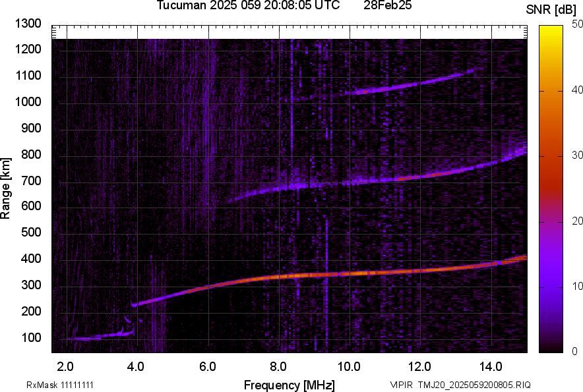Click the colorbar tick label '30'
This screenshot has height=392, width=583.
(577, 155)
